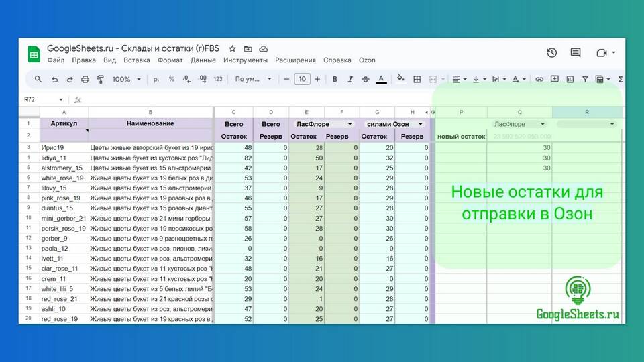The image size is (644, 362).
Task: Select column C header
Action: [233, 112]
